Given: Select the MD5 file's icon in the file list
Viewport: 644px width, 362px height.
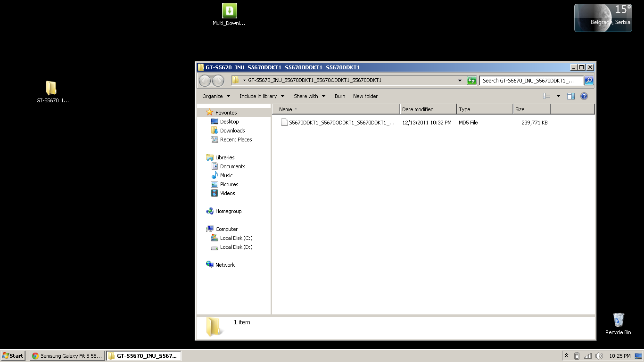Looking at the screenshot, I should tap(284, 123).
